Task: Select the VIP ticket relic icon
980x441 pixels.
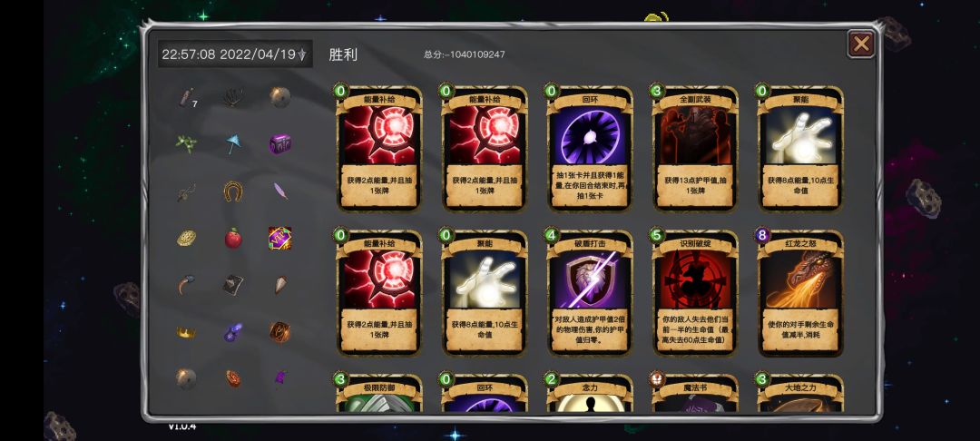Action: (x=280, y=238)
